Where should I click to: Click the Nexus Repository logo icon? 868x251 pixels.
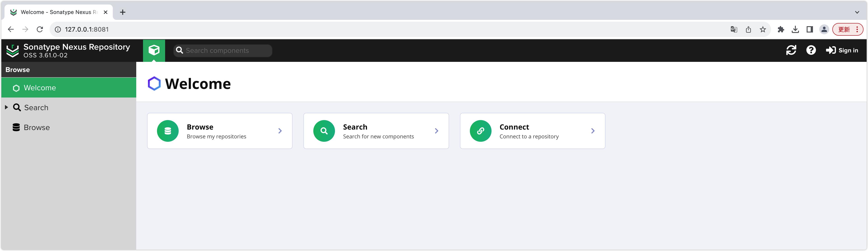(x=13, y=51)
